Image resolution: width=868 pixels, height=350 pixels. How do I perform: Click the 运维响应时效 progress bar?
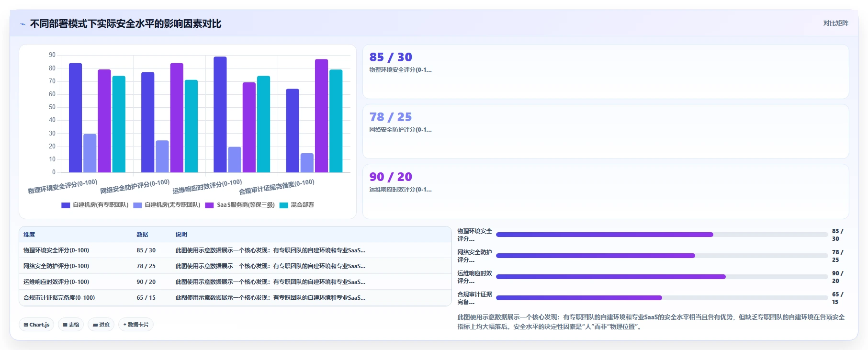(662, 277)
